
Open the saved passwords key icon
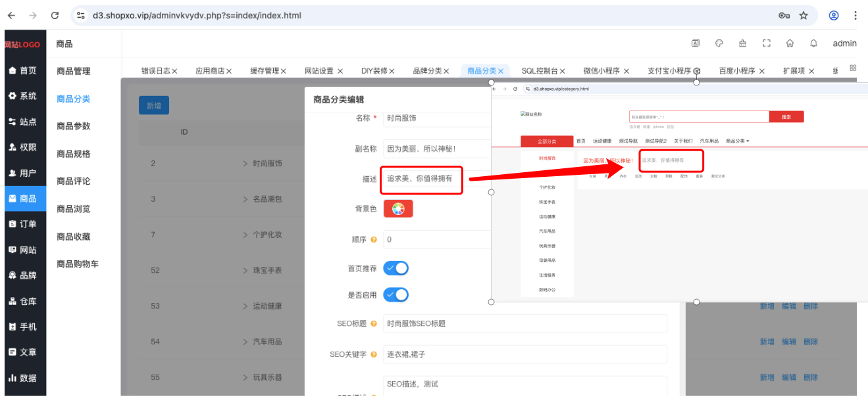click(784, 15)
